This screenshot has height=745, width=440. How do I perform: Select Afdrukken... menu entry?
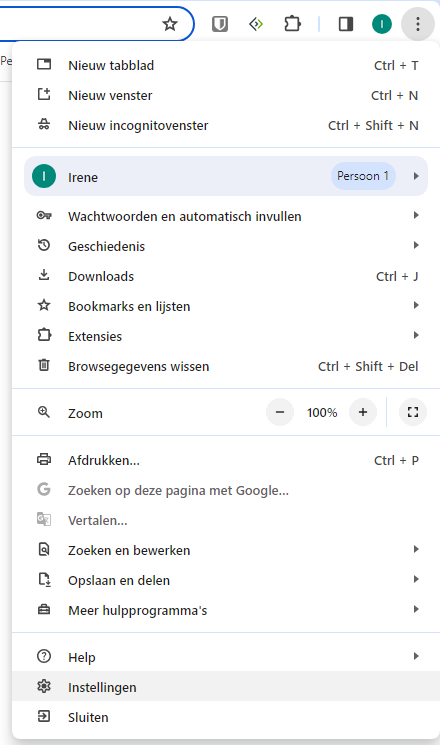[x=226, y=460]
